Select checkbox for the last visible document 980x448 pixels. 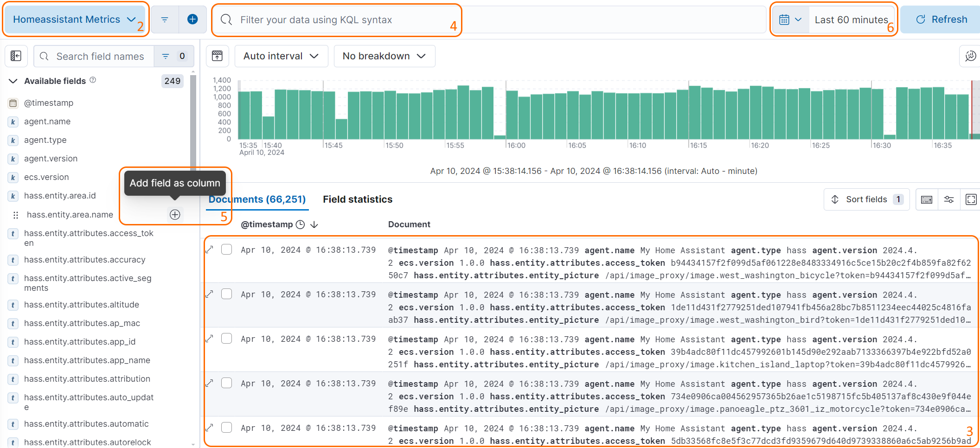[x=226, y=428]
